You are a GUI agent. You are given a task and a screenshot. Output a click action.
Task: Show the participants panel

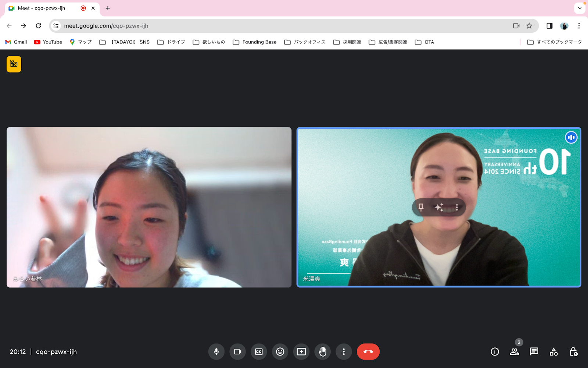point(514,352)
